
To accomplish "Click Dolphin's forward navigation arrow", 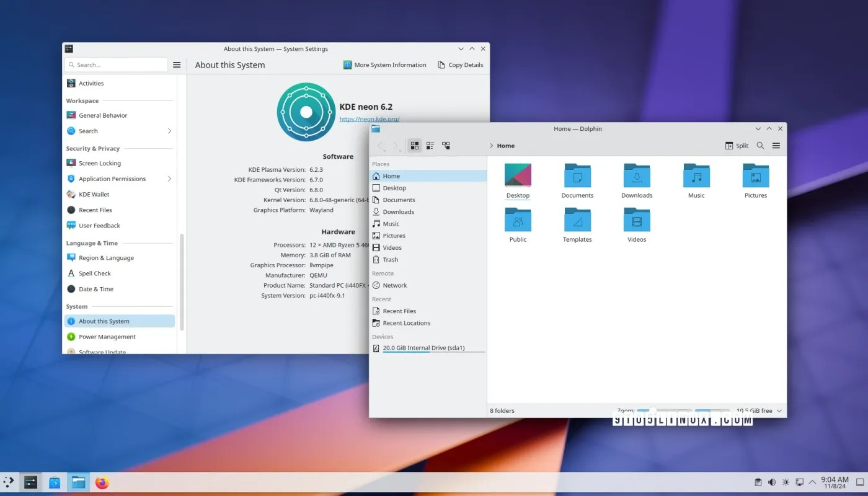I will 396,146.
